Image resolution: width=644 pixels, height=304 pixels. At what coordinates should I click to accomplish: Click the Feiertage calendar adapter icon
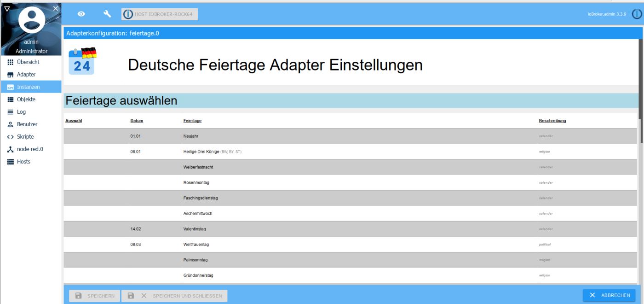82,61
